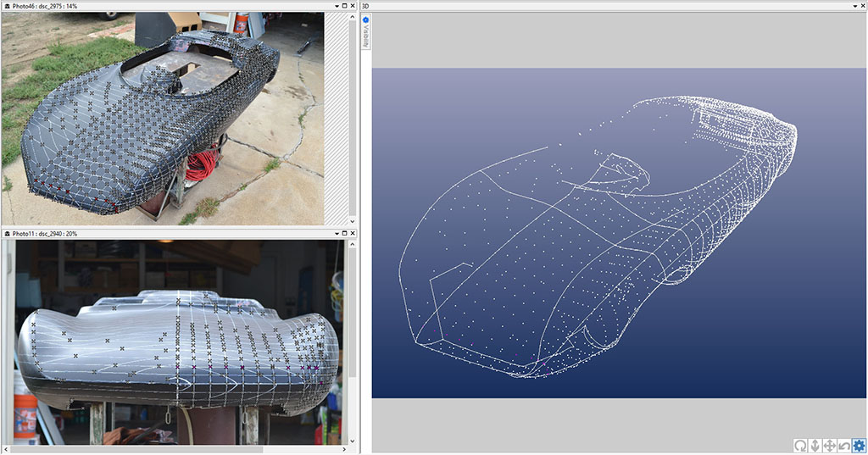Click the gear icon on the Visibility tab
The image size is (868, 455).
(x=366, y=20)
